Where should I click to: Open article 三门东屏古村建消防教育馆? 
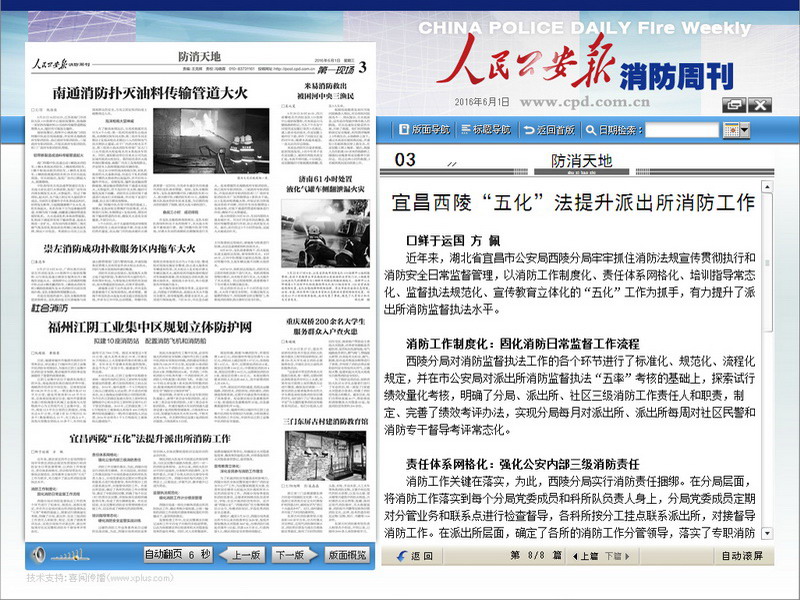[x=326, y=421]
